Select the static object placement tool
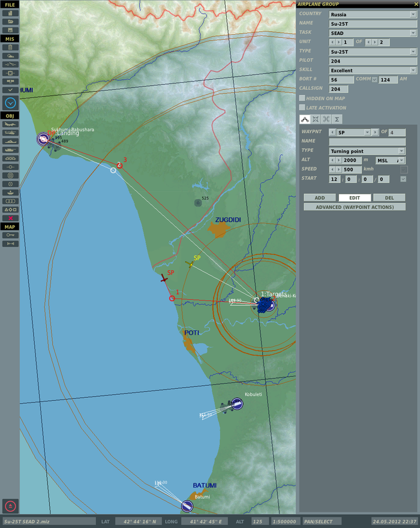This screenshot has width=420, height=528. click(10, 158)
